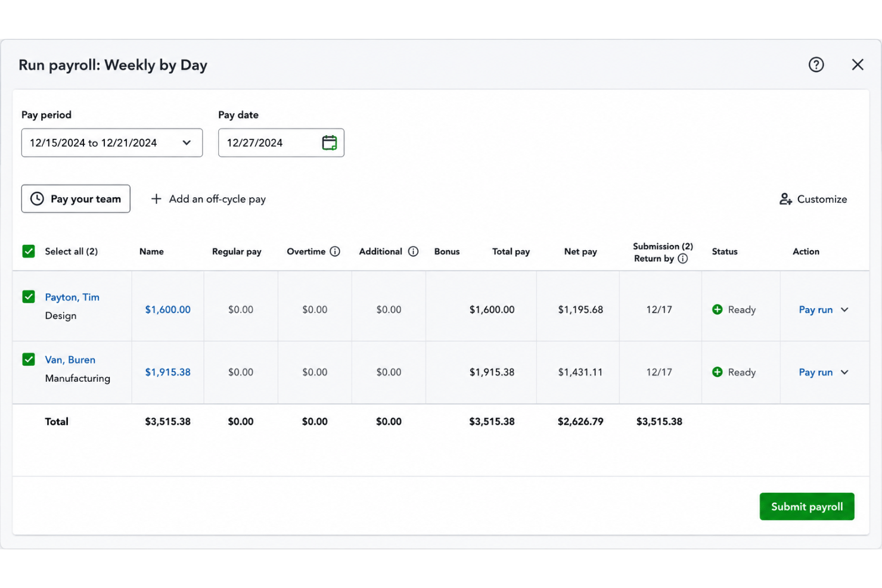Click the Return by info icon

point(683,259)
